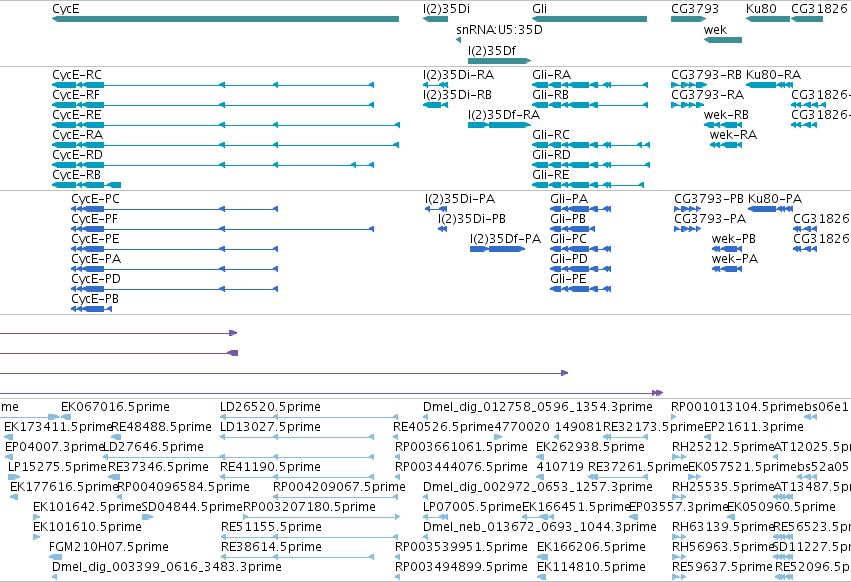Click the wek gene label
The image size is (851, 582).
coord(715,30)
